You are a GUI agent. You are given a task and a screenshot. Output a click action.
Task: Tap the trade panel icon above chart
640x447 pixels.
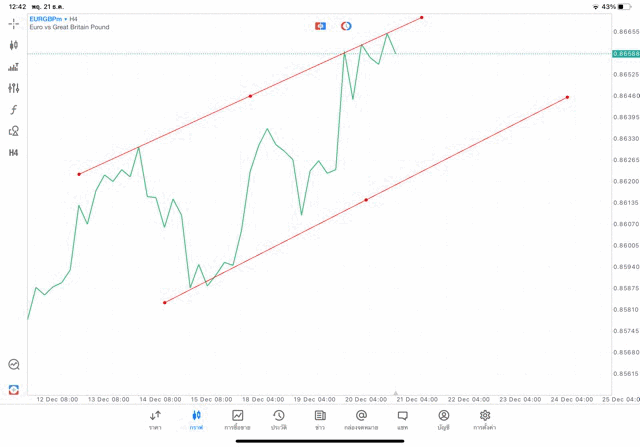pos(320,25)
